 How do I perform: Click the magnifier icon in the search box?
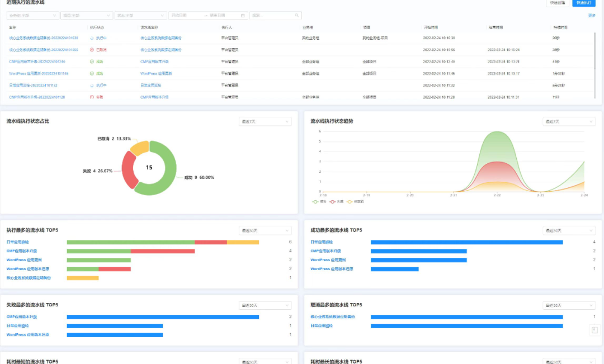(296, 16)
